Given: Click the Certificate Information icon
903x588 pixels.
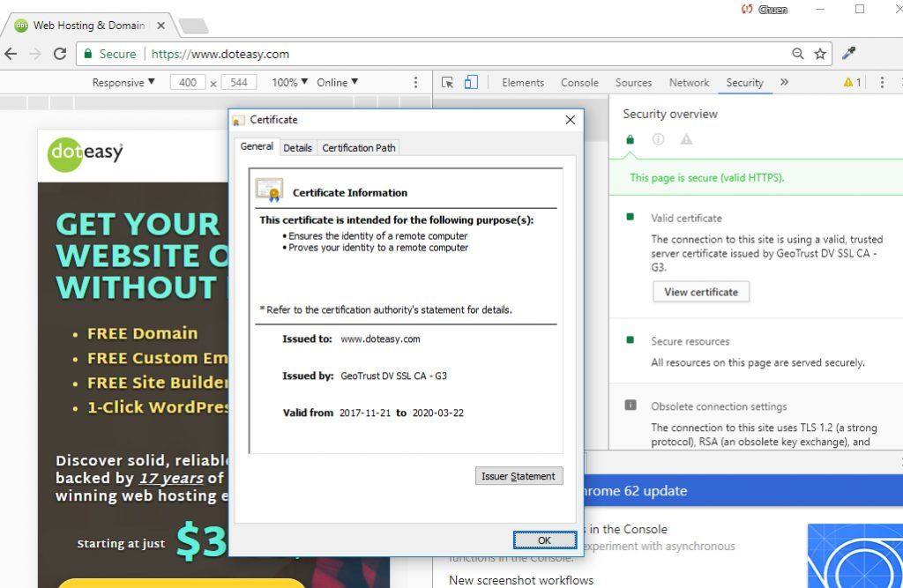Looking at the screenshot, I should 269,190.
